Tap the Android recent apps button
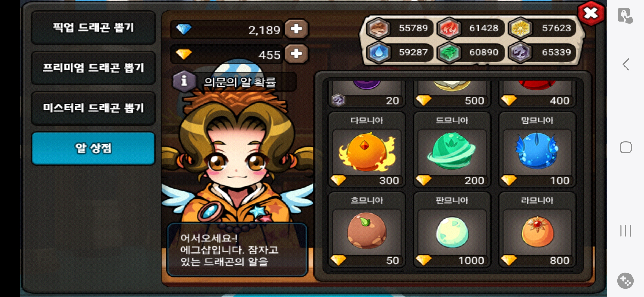Image resolution: width=644 pixels, height=297 pixels. [626, 230]
